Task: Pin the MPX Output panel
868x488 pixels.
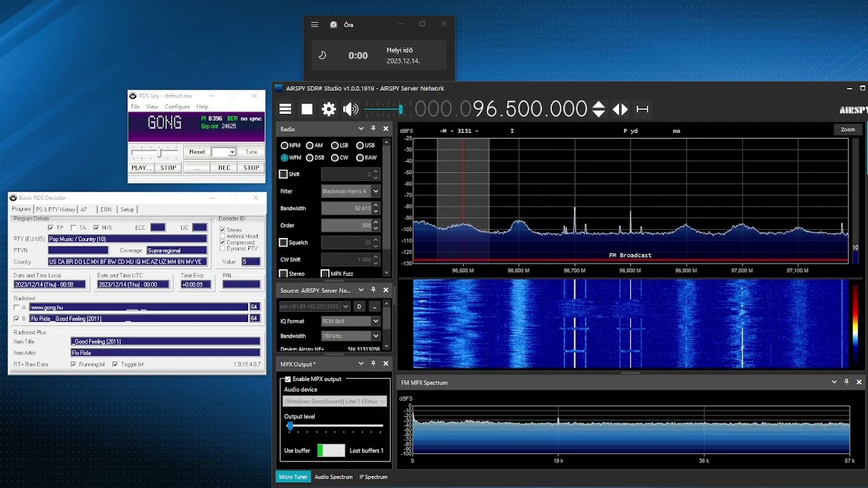Action: [x=373, y=364]
